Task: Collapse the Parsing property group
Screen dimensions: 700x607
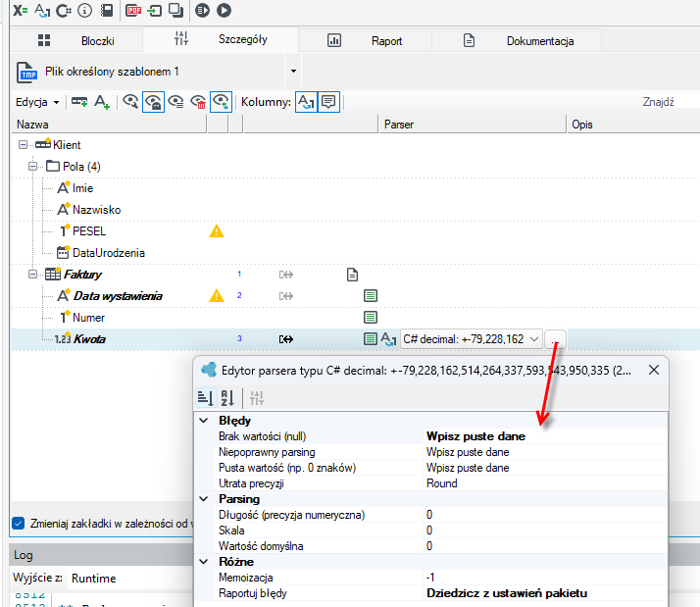Action: click(204, 499)
